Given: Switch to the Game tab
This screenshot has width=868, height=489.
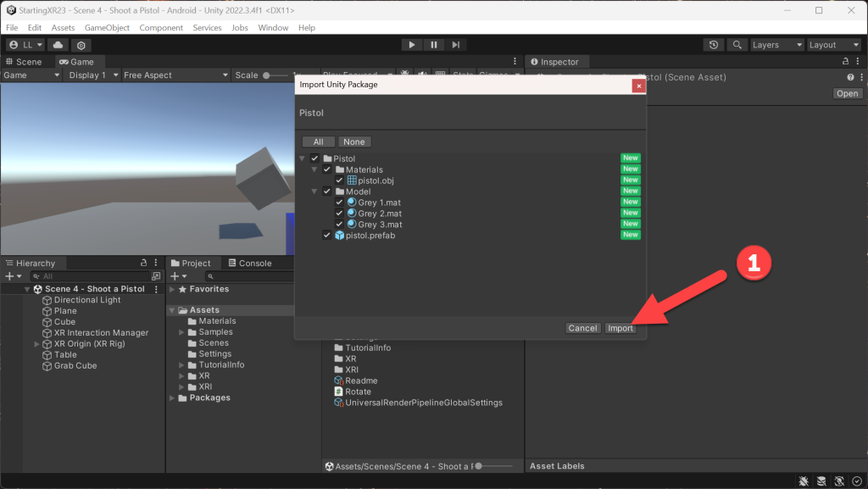Looking at the screenshot, I should (x=77, y=62).
